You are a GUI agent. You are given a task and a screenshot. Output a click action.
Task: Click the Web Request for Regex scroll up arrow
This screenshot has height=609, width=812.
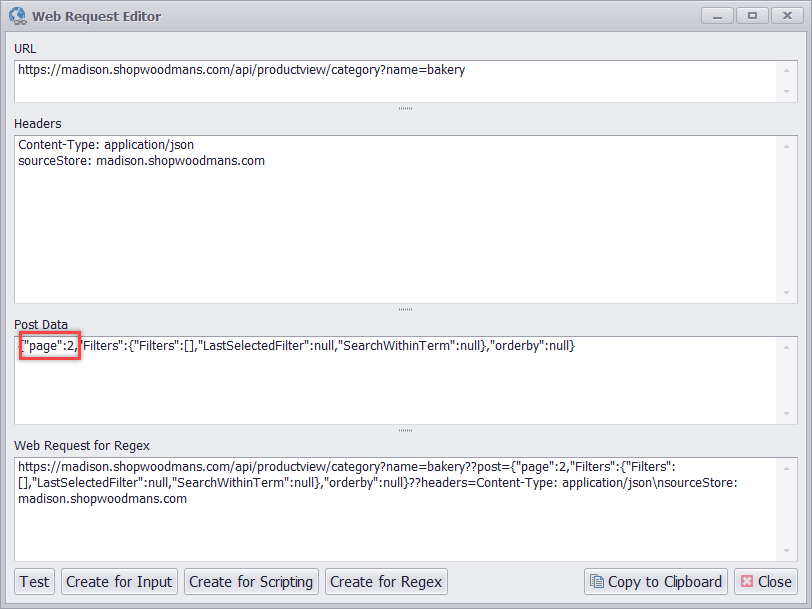point(789,466)
